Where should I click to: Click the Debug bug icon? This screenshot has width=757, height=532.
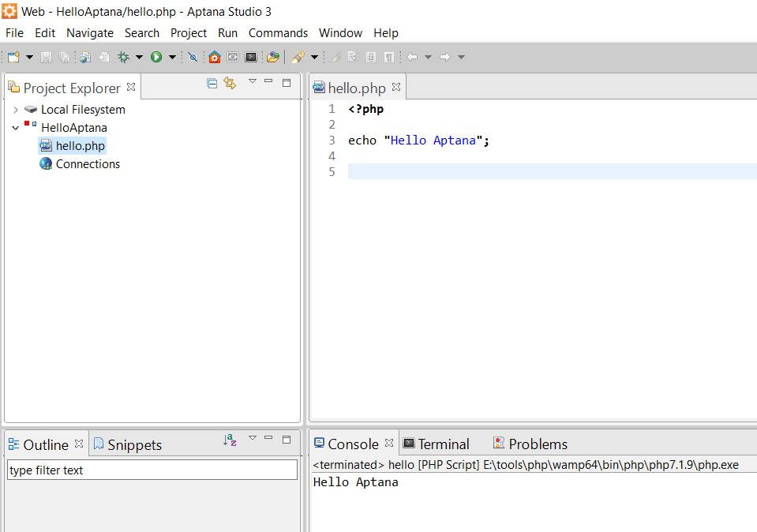pyautogui.click(x=124, y=57)
